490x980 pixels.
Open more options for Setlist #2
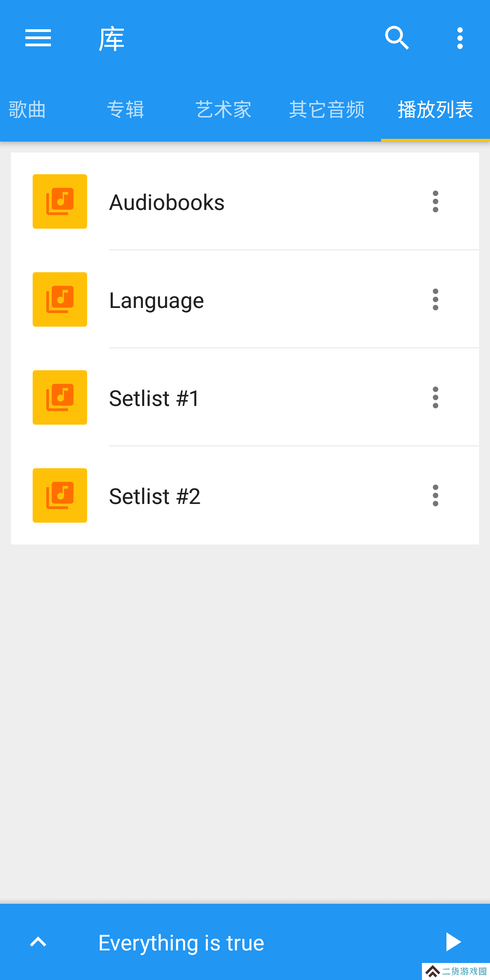click(x=435, y=495)
